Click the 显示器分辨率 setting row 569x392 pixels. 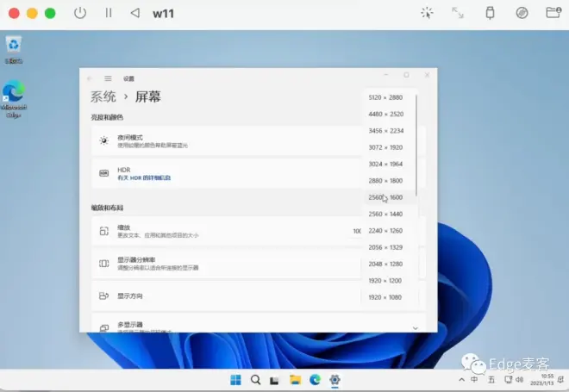[x=227, y=264]
